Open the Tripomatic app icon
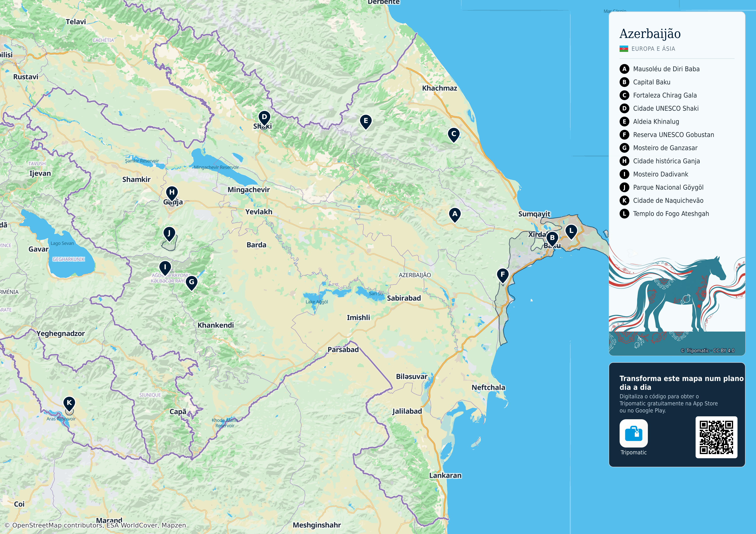The image size is (756, 534). pos(633,433)
